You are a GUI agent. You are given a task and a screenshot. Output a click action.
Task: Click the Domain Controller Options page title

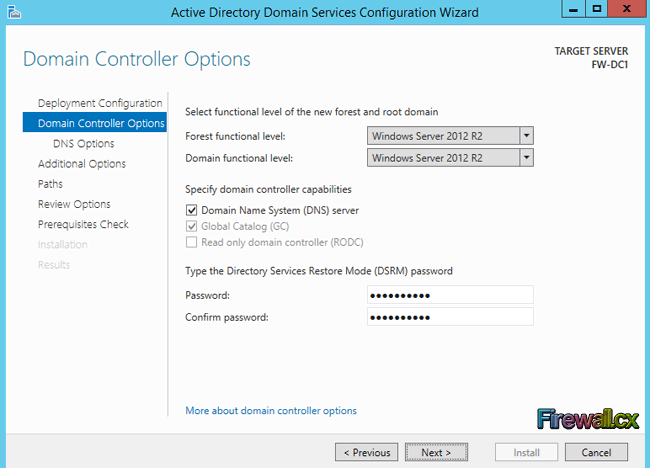137,59
